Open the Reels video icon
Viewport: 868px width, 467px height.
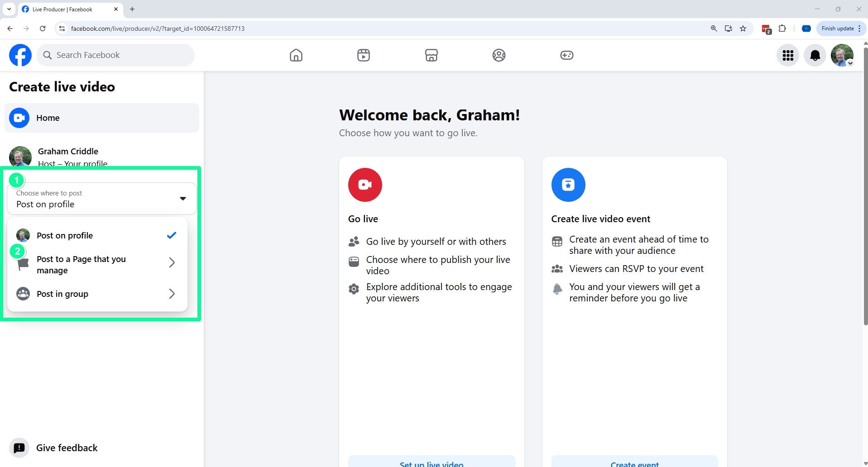point(364,55)
